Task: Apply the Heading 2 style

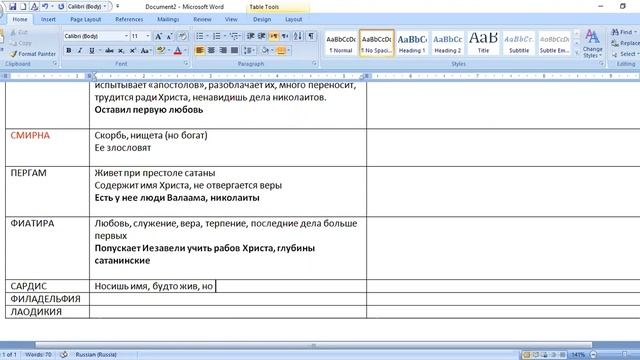Action: (447, 43)
